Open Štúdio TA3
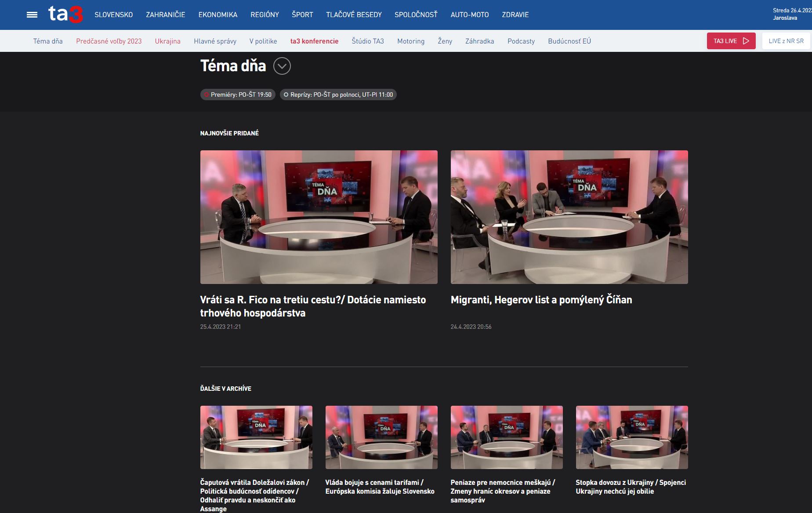This screenshot has height=513, width=812. [368, 41]
